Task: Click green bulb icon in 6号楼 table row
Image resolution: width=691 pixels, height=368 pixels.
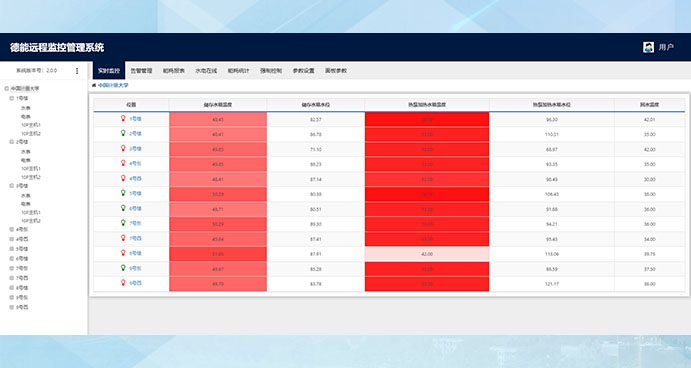Action: click(123, 208)
